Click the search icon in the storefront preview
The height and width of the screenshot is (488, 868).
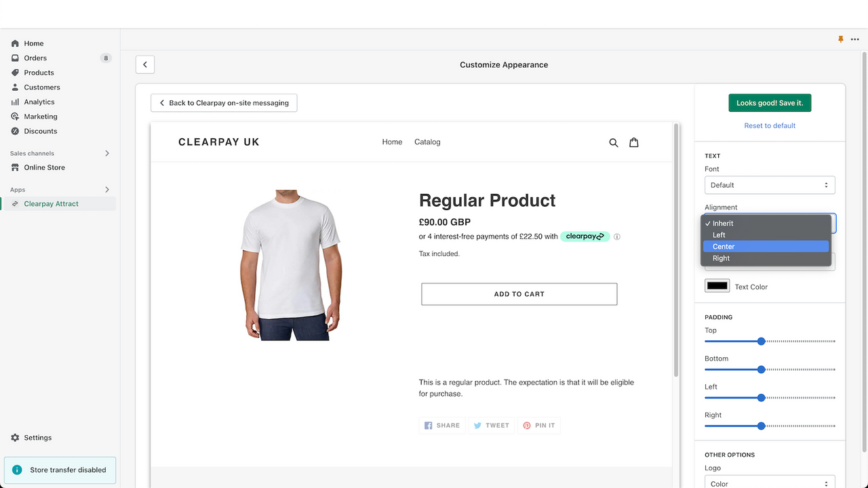tap(614, 142)
